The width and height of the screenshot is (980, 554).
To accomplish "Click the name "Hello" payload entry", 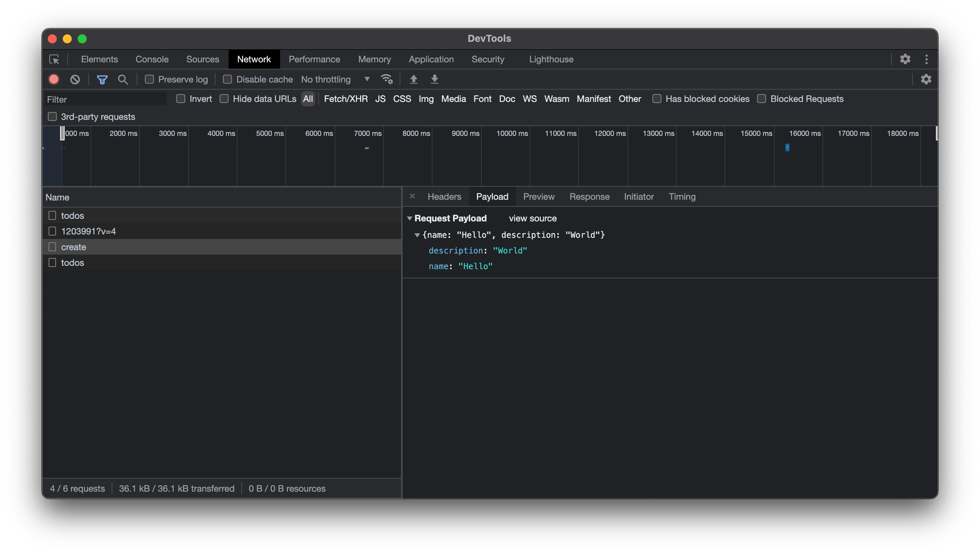I will click(x=460, y=266).
